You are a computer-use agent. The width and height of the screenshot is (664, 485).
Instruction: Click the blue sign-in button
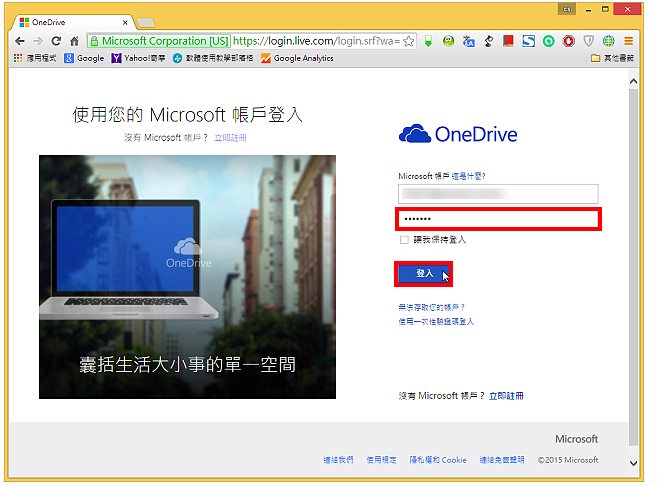[x=423, y=274]
